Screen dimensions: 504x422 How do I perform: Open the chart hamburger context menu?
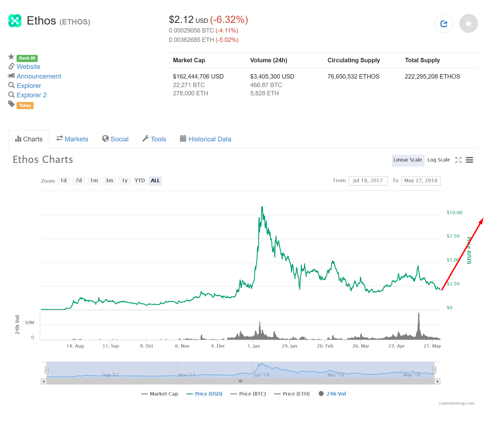tap(470, 160)
